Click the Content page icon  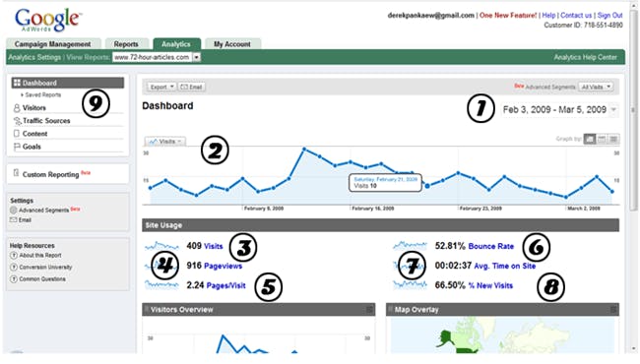pyautogui.click(x=17, y=133)
